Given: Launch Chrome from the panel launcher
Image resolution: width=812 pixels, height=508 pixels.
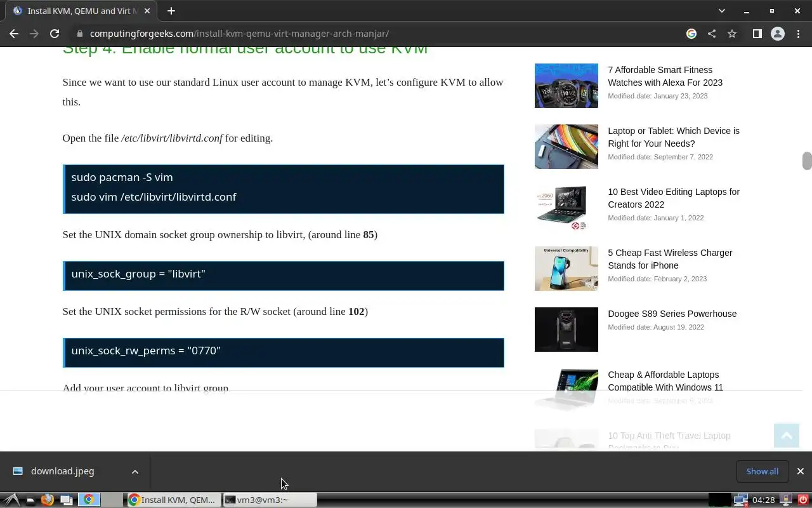Looking at the screenshot, I should [89, 500].
